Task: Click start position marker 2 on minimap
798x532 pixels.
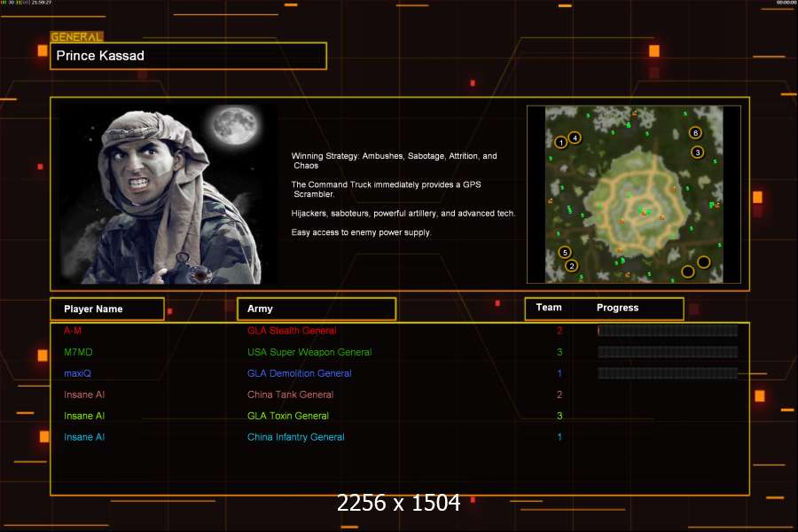Action: pos(572,266)
